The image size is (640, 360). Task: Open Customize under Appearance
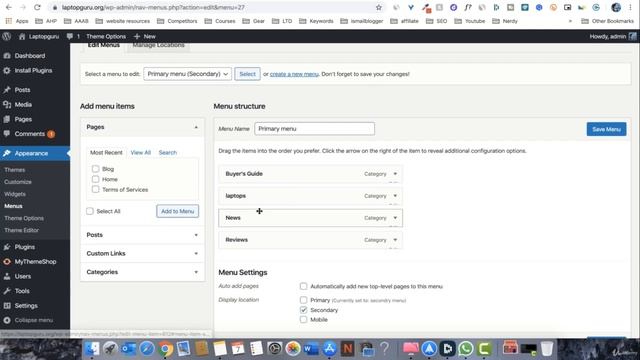pyautogui.click(x=18, y=182)
